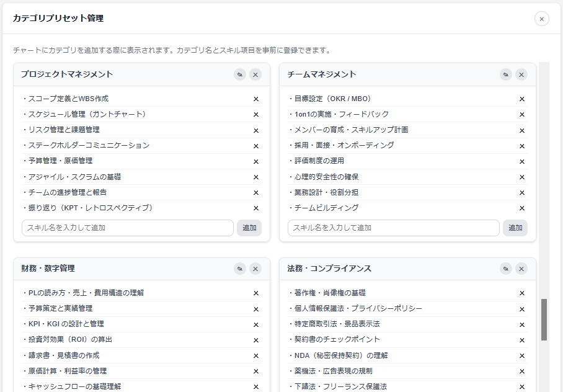Screen dimensions: 563x392
Task: Delete the チームマネジメント category card
Action: (521, 74)
